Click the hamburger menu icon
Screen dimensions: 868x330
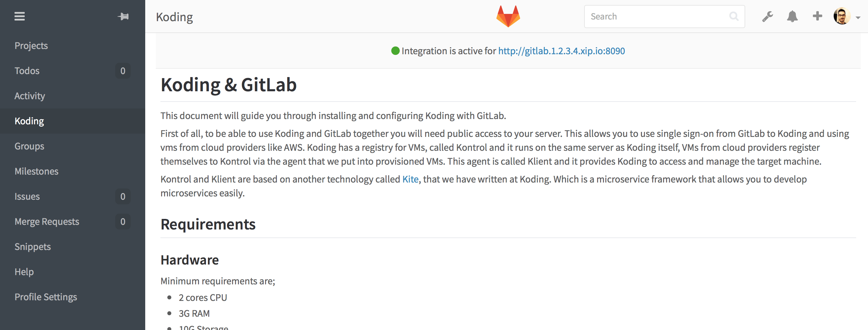point(19,16)
